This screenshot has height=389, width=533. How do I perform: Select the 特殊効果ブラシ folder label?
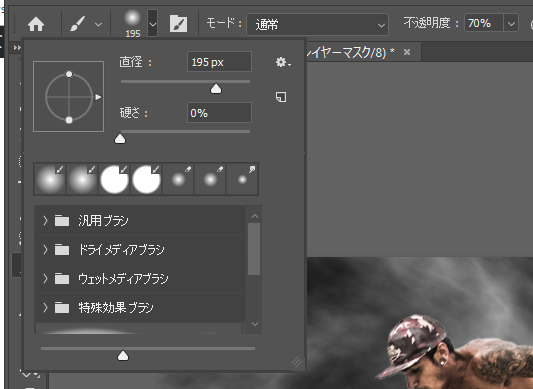pos(116,307)
